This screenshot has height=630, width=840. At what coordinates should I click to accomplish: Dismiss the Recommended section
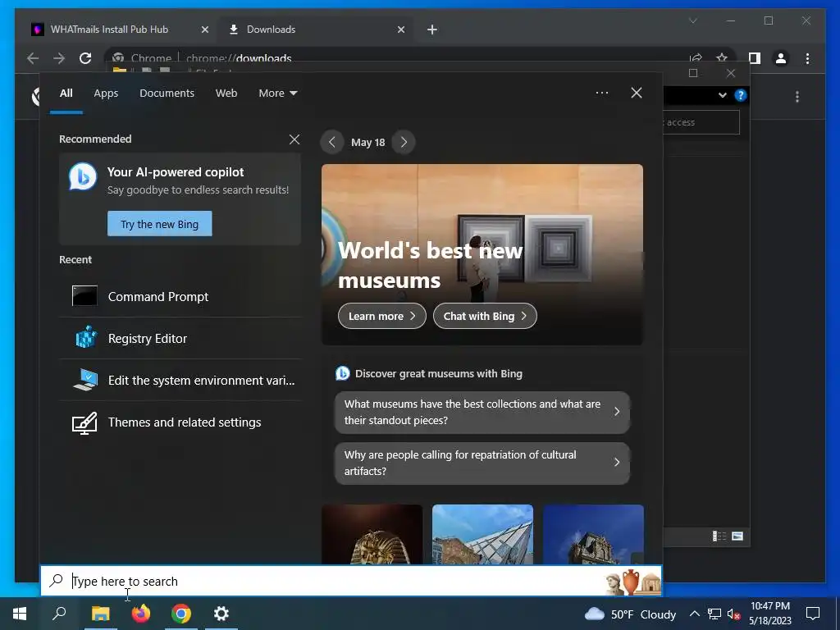point(294,139)
